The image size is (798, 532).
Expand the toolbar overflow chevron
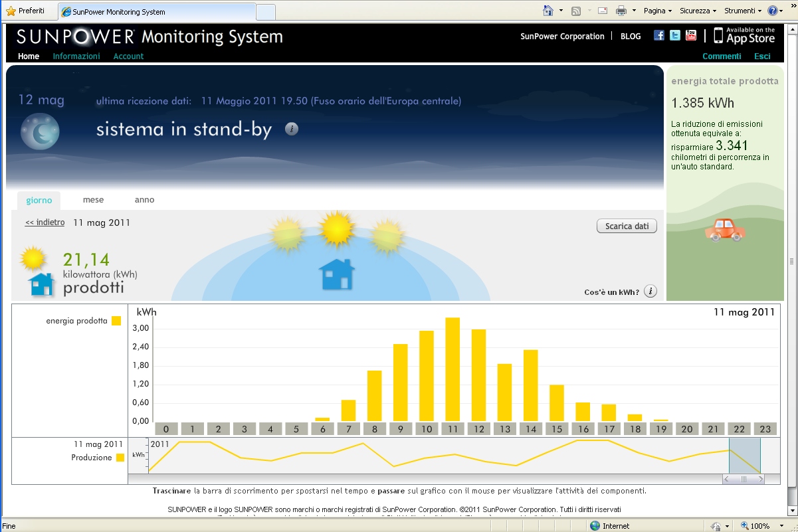tap(793, 6)
